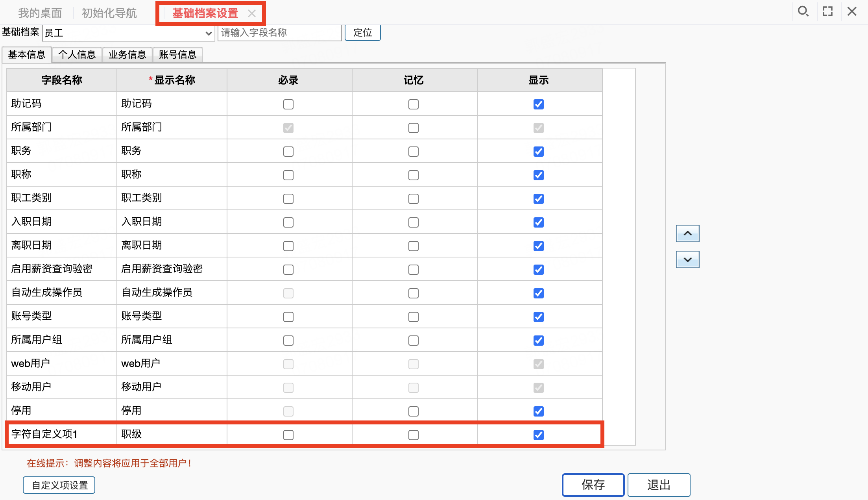Image resolution: width=868 pixels, height=500 pixels.
Task: Enable 必录 for 入职日期
Action: click(x=288, y=222)
